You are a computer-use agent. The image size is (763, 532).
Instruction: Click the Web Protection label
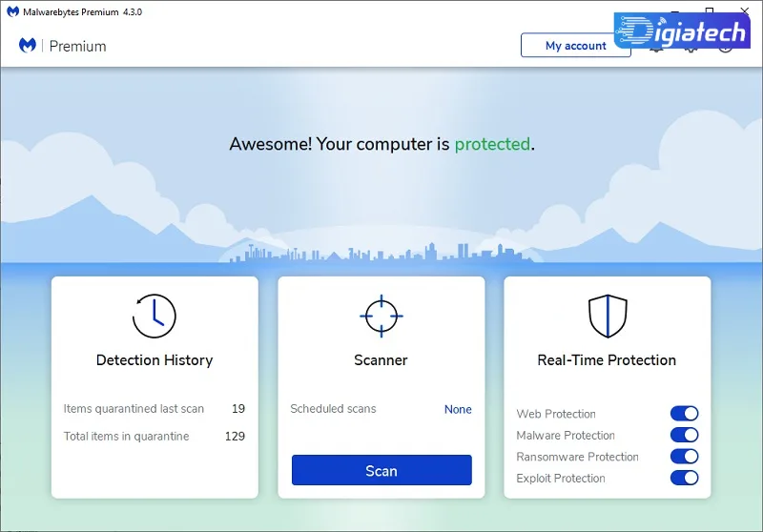556,414
